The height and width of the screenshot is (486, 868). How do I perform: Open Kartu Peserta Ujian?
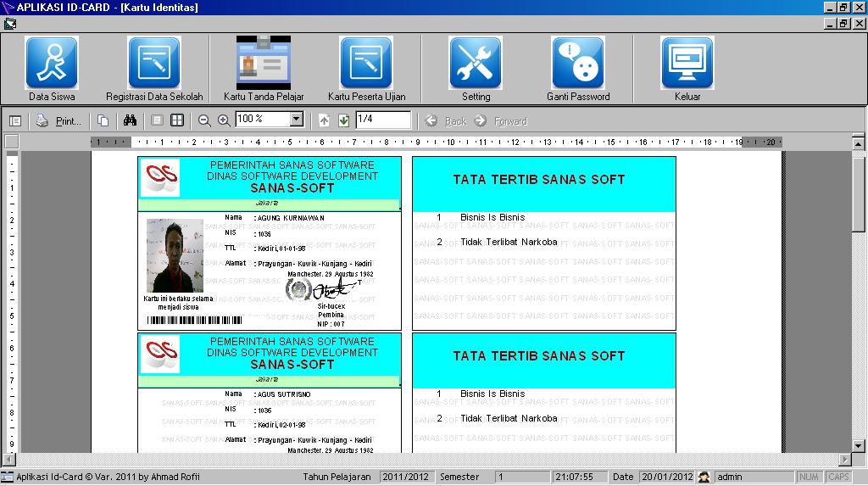(x=366, y=69)
